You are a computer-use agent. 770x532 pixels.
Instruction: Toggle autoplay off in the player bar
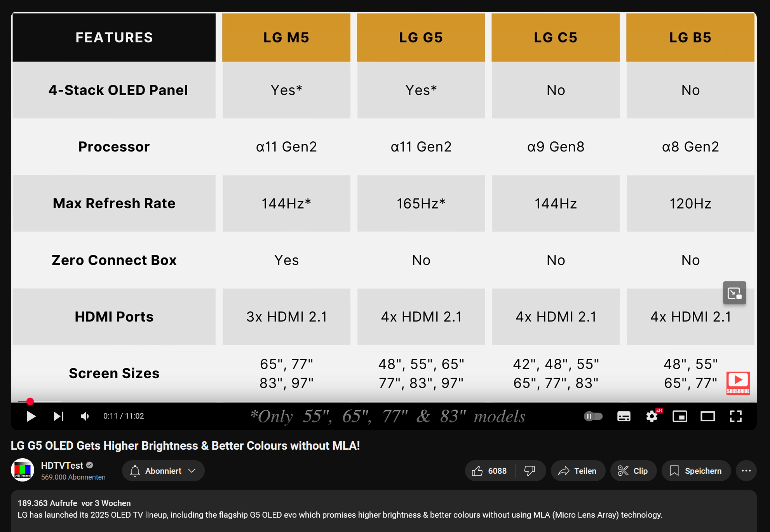593,416
